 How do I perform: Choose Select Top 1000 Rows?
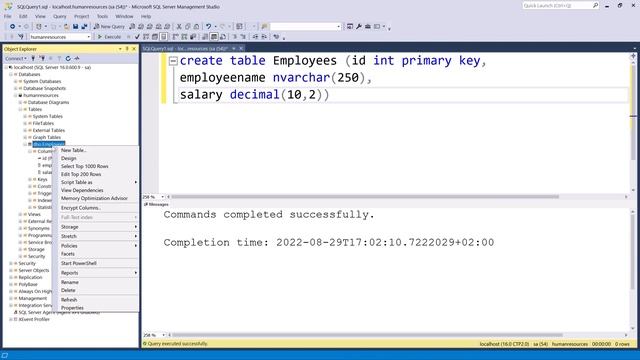point(97,166)
